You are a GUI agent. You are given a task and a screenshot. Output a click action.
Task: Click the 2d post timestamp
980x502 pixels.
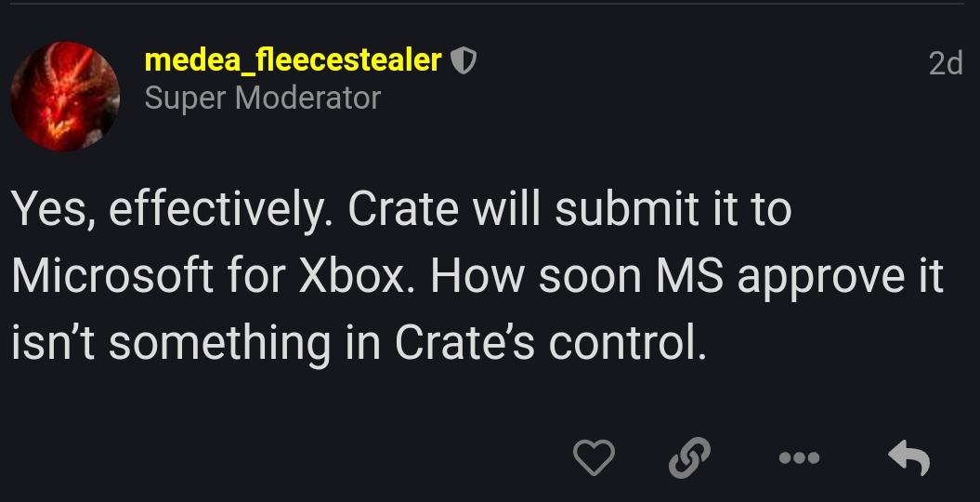[945, 63]
